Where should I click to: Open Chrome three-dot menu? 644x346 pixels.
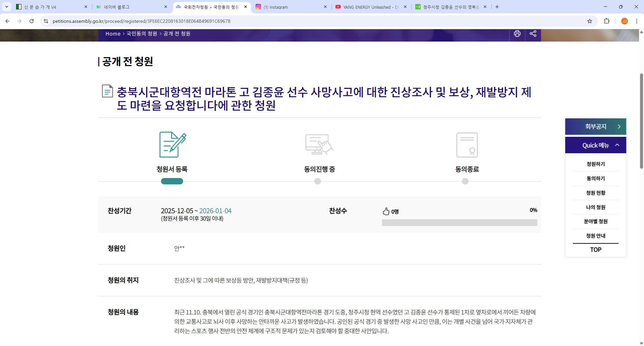[636, 21]
